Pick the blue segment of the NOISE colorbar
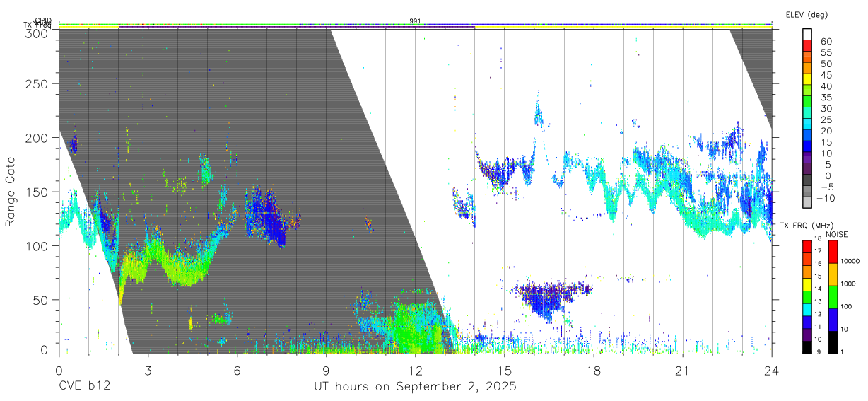868x401 pixels. pyautogui.click(x=832, y=320)
